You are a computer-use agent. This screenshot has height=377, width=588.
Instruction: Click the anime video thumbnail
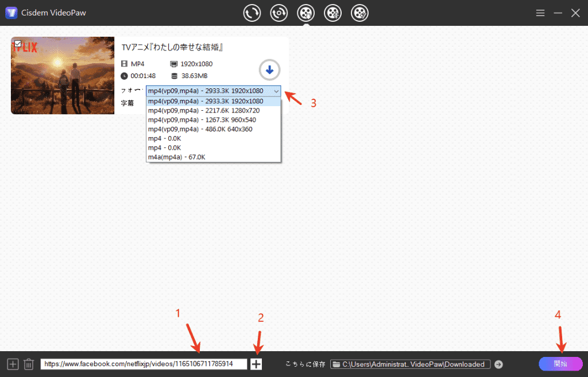pyautogui.click(x=63, y=75)
